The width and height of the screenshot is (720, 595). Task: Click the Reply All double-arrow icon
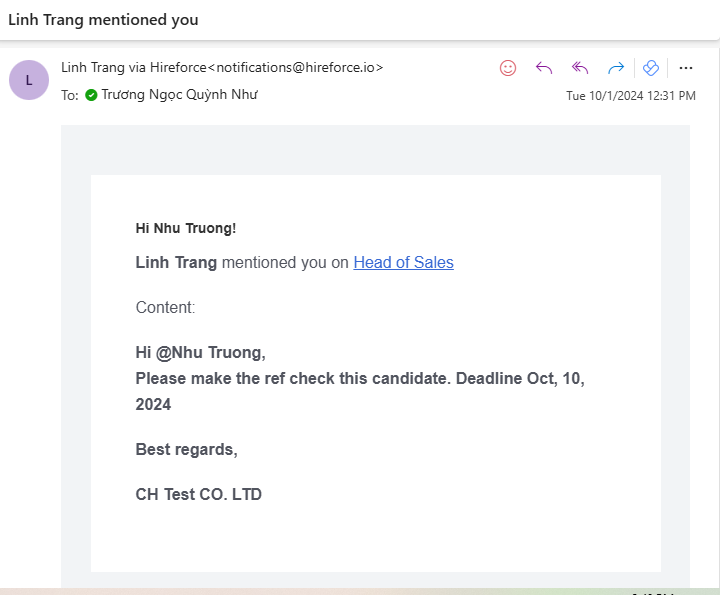tap(580, 68)
